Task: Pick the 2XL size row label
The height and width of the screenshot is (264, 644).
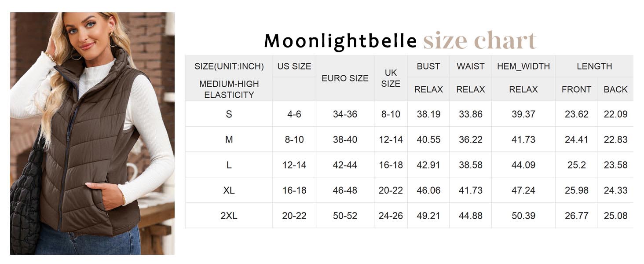Action: [x=229, y=216]
